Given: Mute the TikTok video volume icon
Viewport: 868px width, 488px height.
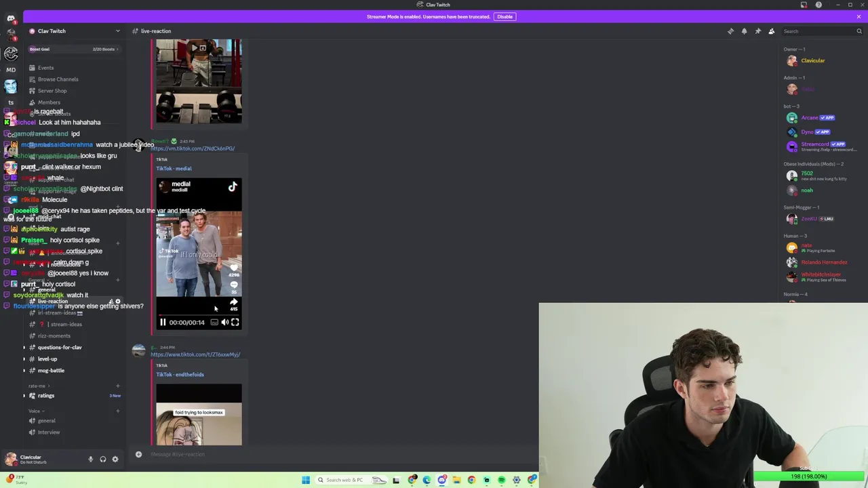Looking at the screenshot, I should click(x=224, y=323).
